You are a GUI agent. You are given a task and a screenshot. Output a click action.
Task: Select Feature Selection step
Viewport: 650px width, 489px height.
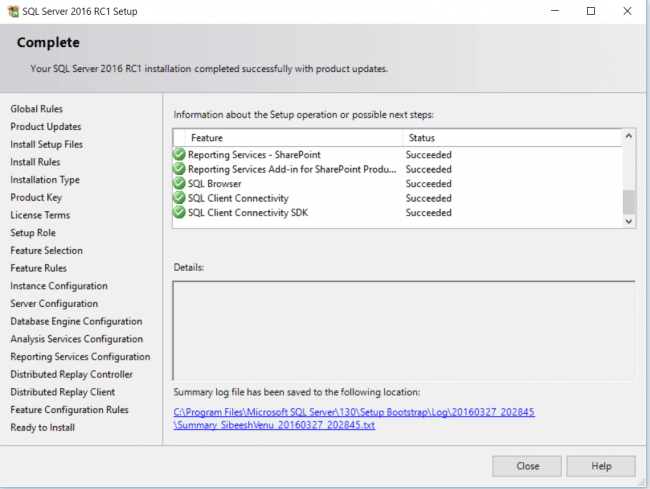[46, 250]
